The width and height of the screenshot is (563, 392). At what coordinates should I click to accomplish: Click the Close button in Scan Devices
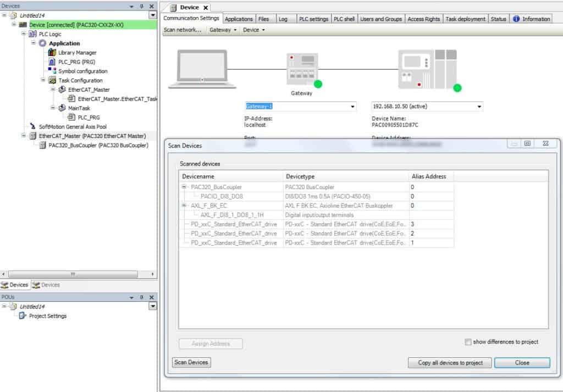522,362
